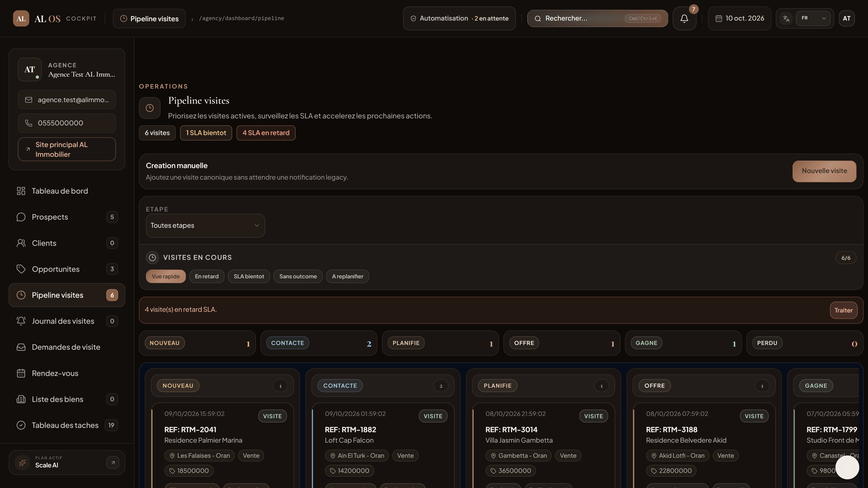Toggle the Sans outcome filter chip
This screenshot has width=868, height=488.
point(298,277)
